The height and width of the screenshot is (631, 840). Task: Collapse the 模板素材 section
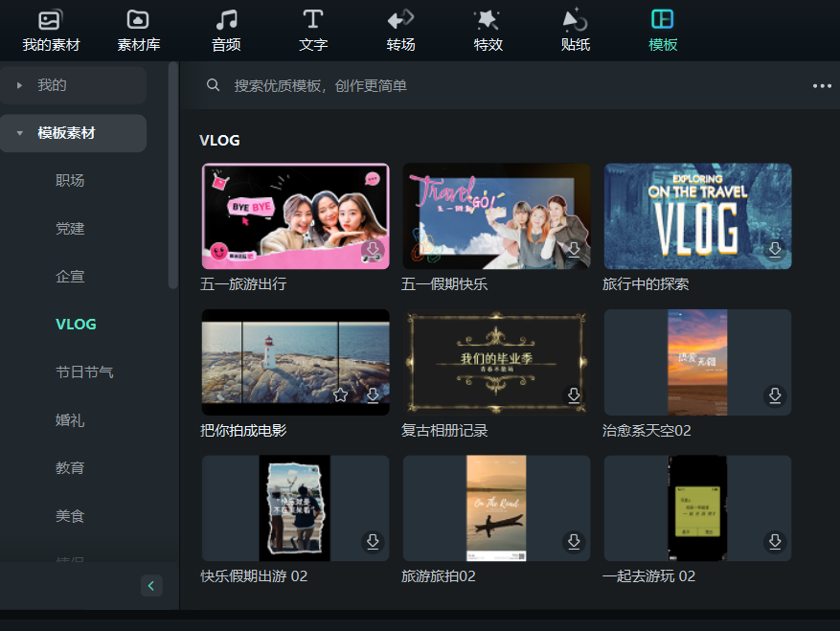point(19,133)
